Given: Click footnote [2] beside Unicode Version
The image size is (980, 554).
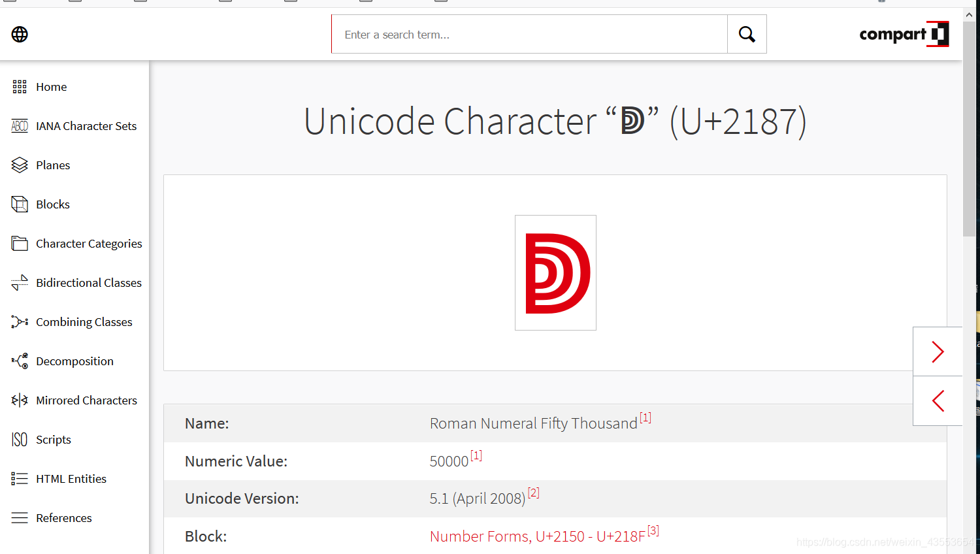Looking at the screenshot, I should pyautogui.click(x=534, y=493).
